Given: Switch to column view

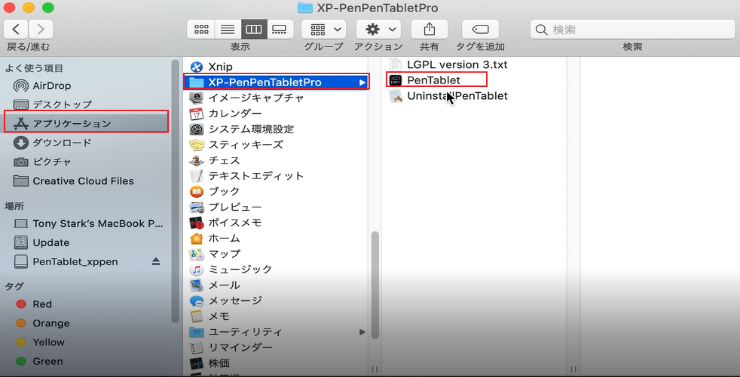Looking at the screenshot, I should (254, 29).
